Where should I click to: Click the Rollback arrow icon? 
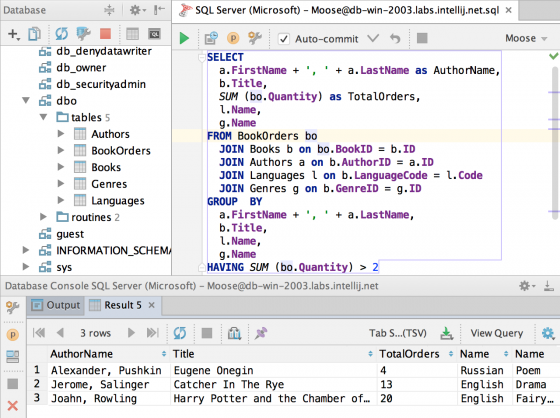(x=395, y=38)
